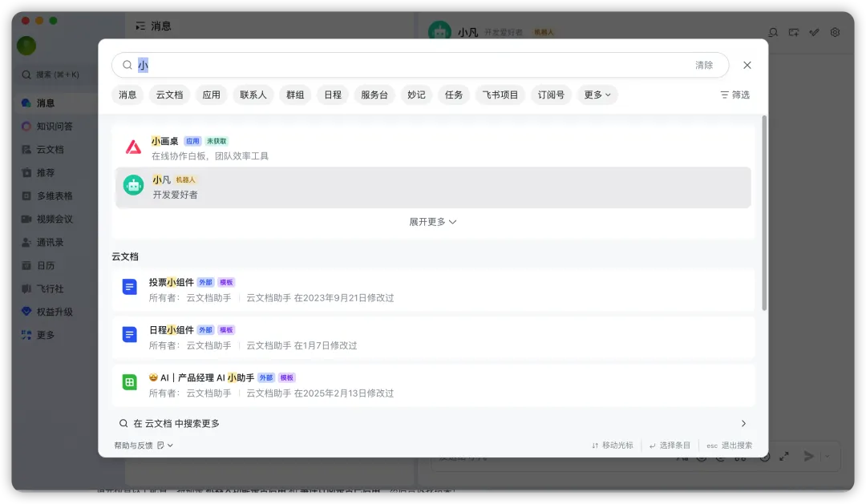Click the filter icon next to 筛选
Screen dimensions: 866x504
[724, 95]
